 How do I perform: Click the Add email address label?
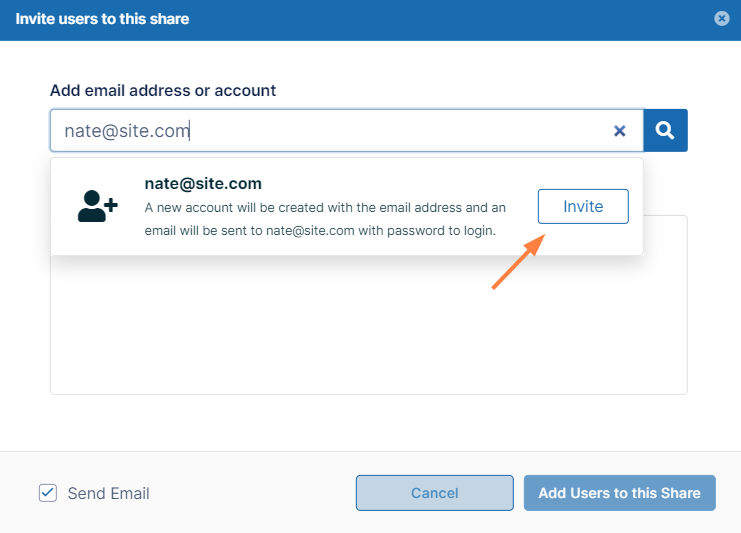(163, 90)
